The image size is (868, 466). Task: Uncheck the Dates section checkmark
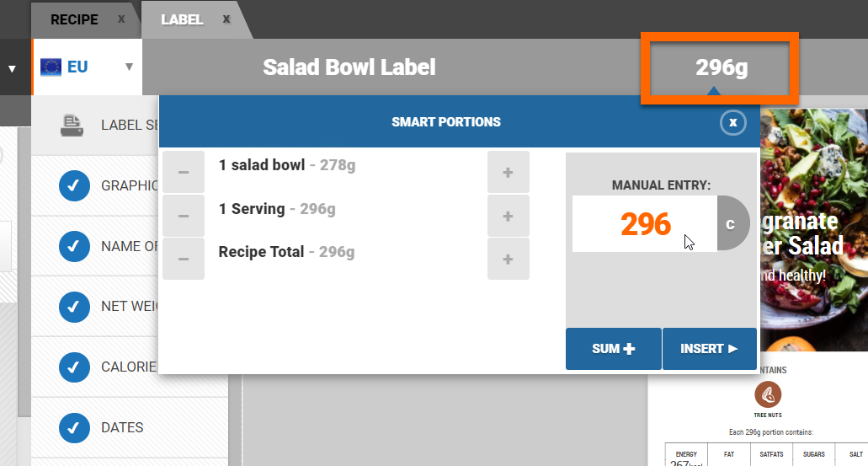coord(74,427)
